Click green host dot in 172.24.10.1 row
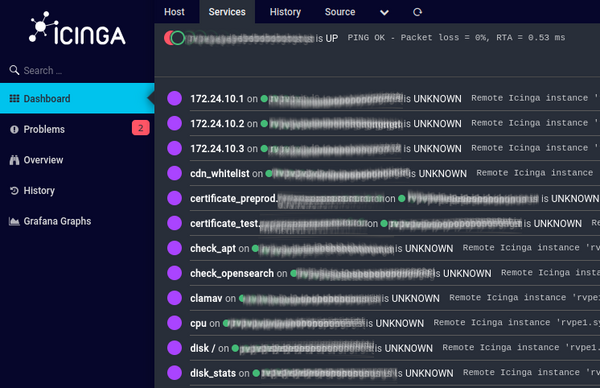 [x=264, y=99]
